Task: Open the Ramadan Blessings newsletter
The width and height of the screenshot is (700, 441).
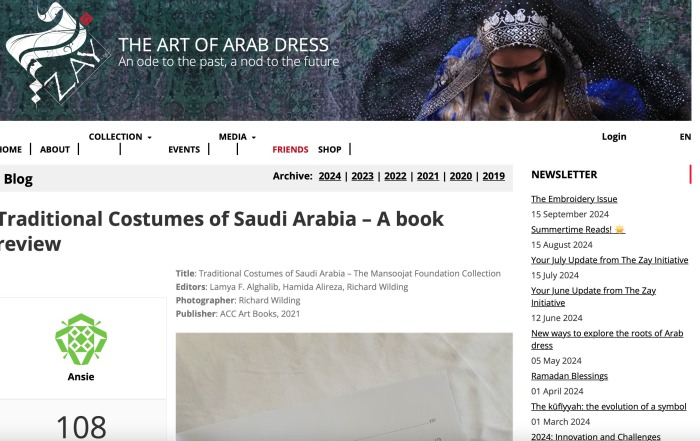Action: point(569,376)
